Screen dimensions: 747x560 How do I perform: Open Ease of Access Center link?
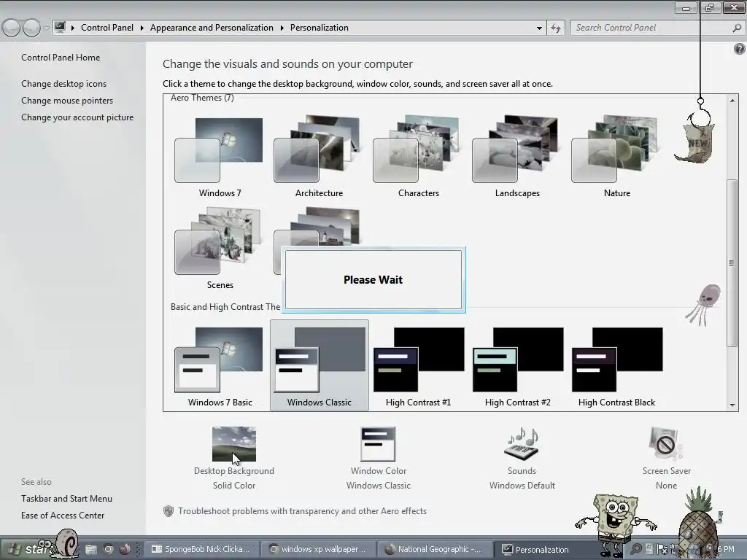[x=63, y=516]
